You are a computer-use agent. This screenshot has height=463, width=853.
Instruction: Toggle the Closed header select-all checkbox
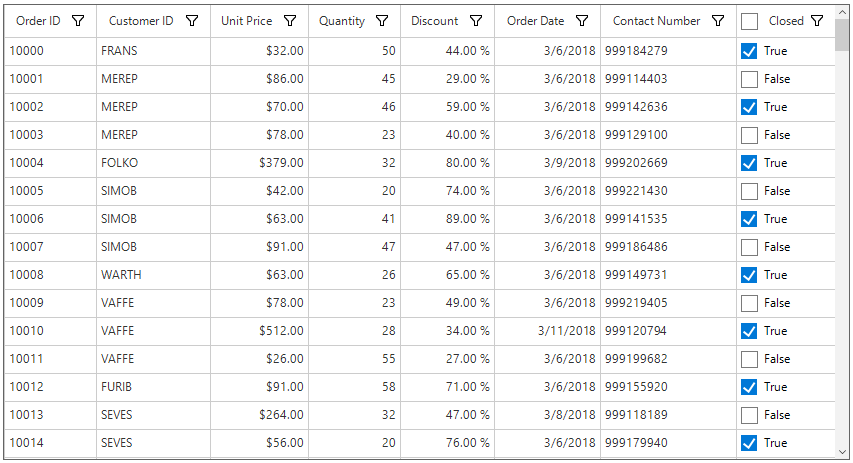coord(749,21)
